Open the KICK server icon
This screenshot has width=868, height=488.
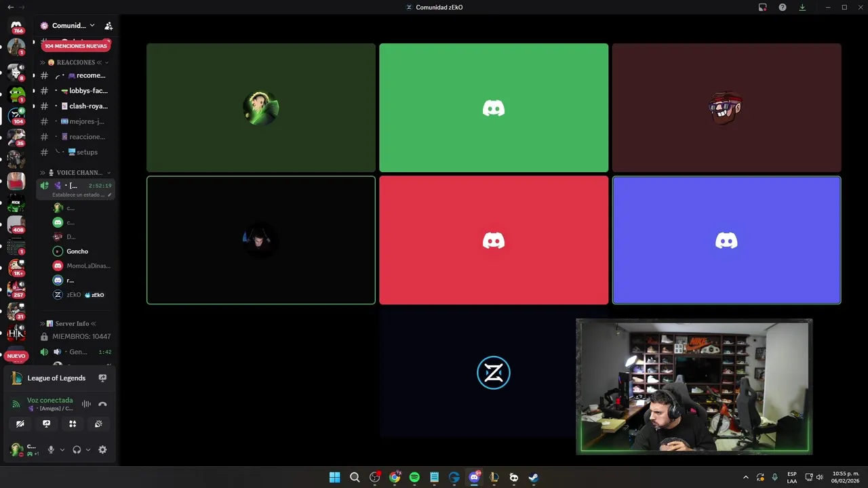coord(16,203)
